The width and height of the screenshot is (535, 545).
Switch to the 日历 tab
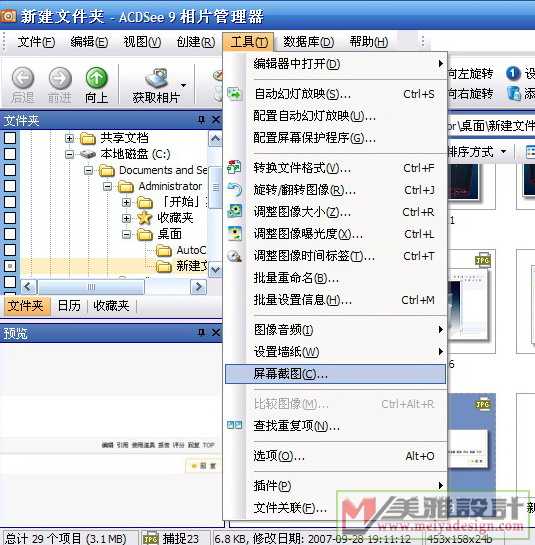click(x=69, y=306)
